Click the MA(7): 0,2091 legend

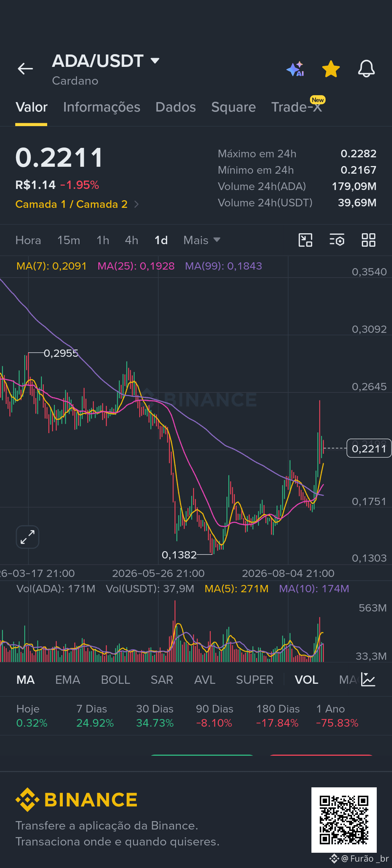(52, 266)
